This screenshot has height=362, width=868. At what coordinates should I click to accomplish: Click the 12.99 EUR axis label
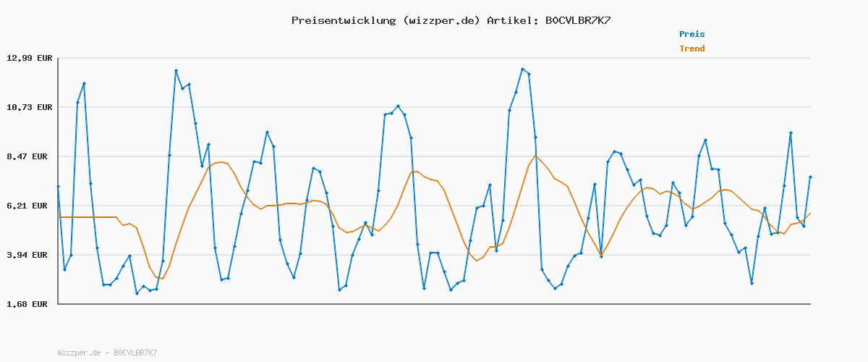[x=30, y=58]
